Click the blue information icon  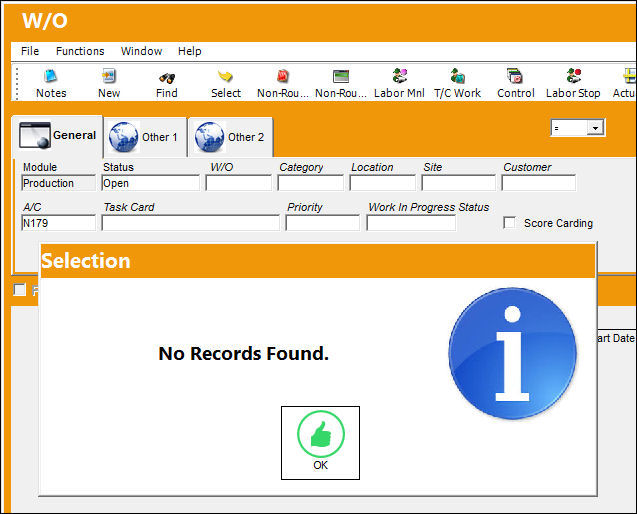pyautogui.click(x=512, y=353)
